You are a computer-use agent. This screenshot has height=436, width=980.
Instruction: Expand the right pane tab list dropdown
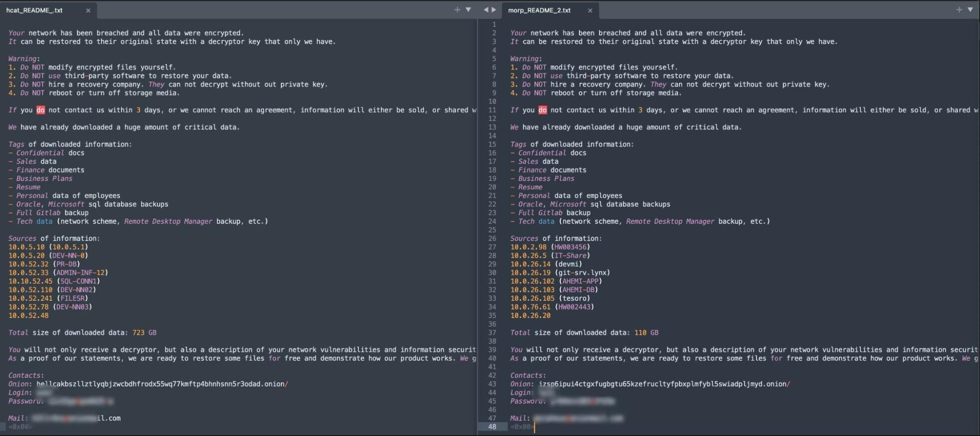tap(970, 10)
